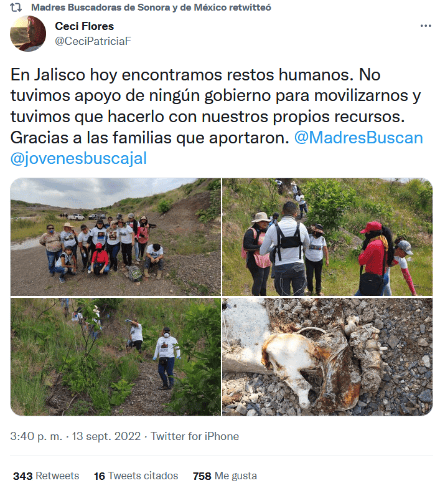Select the tweet body text

(217, 116)
